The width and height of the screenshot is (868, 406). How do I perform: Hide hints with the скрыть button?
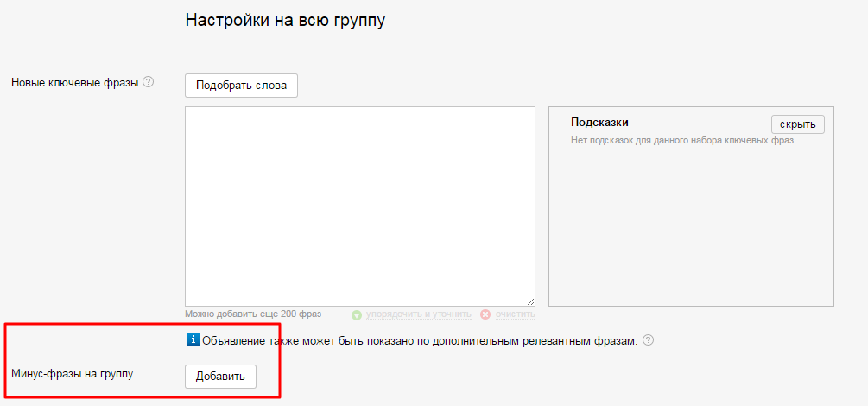[797, 124]
